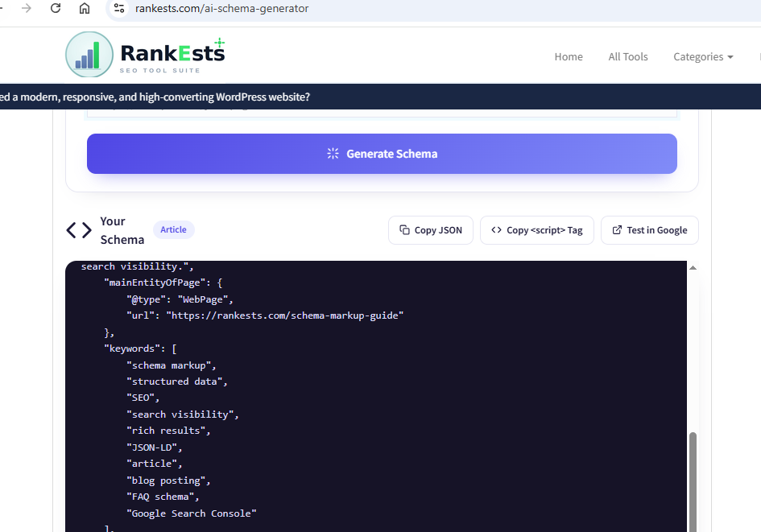Image resolution: width=761 pixels, height=532 pixels.
Task: Click the external link icon in Test in Google
Action: [x=617, y=230]
